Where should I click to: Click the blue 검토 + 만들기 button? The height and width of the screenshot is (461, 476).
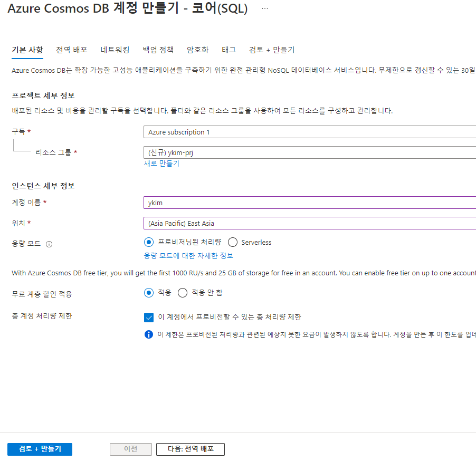[x=40, y=449]
